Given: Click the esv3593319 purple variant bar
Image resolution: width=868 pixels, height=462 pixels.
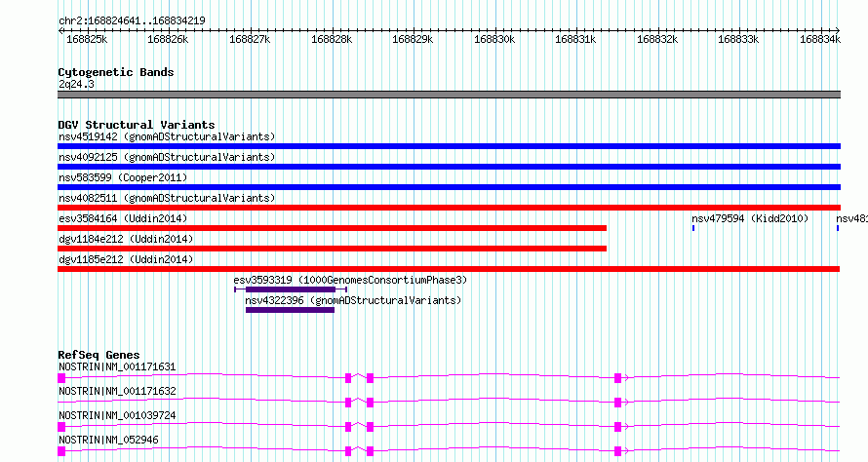Looking at the screenshot, I should click(x=291, y=289).
